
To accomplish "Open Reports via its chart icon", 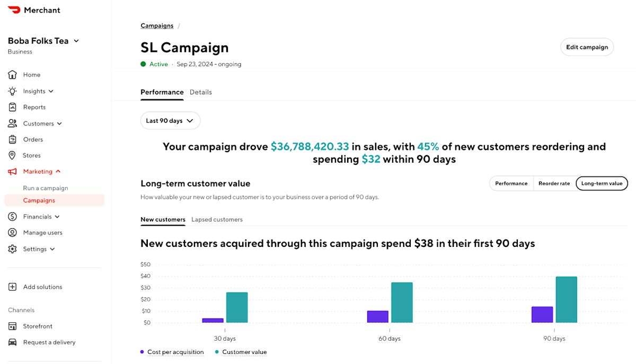I will point(12,107).
